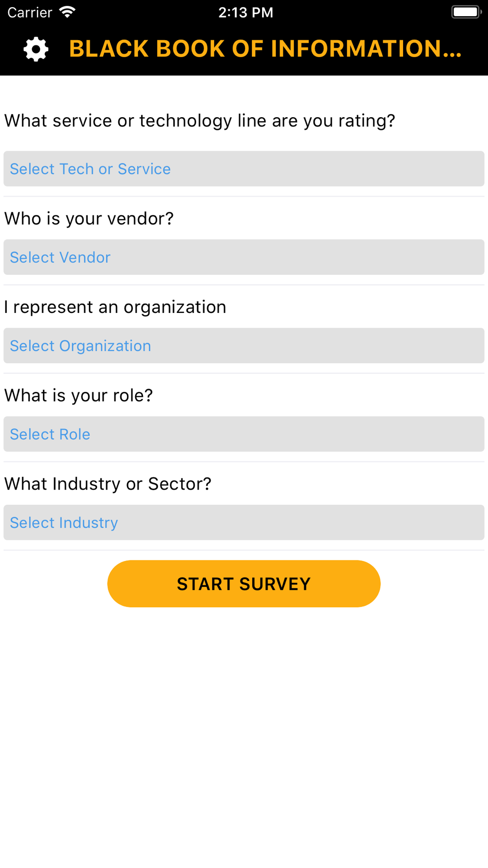Tap the "What Industry or Sector?" label
Image resolution: width=488 pixels, height=868 pixels.
pyautogui.click(x=108, y=484)
